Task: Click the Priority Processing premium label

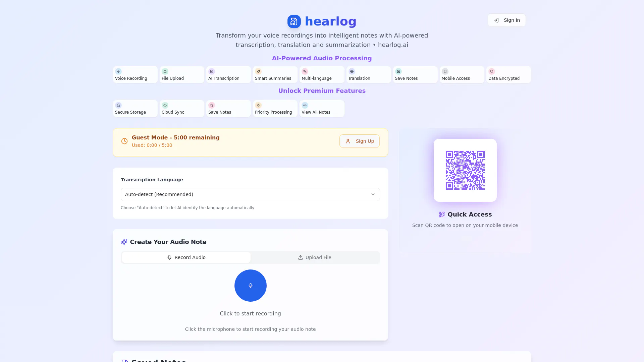Action: click(273, 112)
